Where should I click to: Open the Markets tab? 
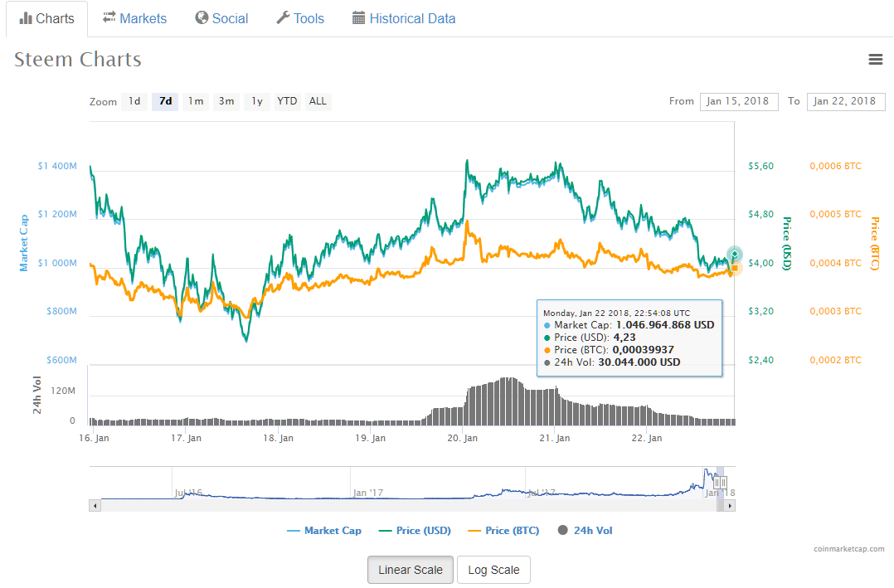coord(134,18)
